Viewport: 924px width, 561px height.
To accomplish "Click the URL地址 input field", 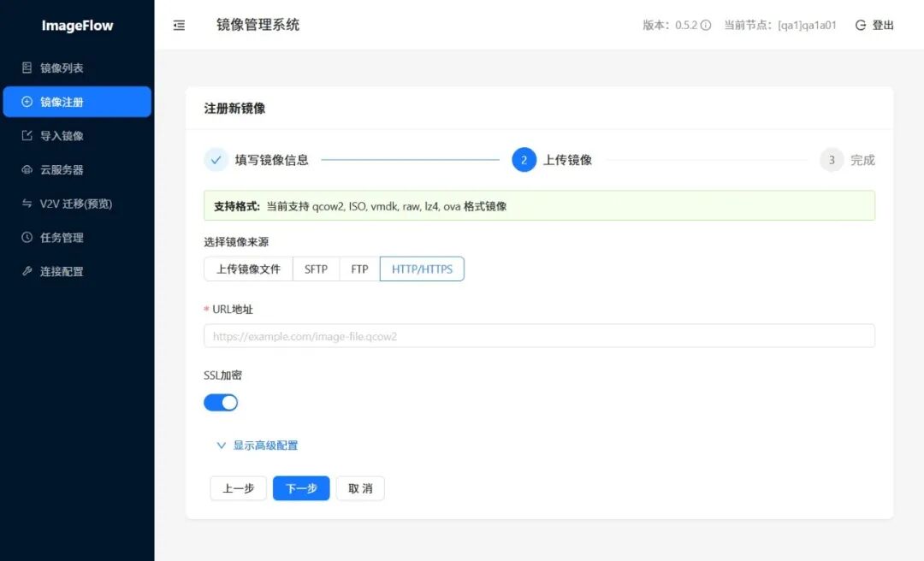I will 539,336.
